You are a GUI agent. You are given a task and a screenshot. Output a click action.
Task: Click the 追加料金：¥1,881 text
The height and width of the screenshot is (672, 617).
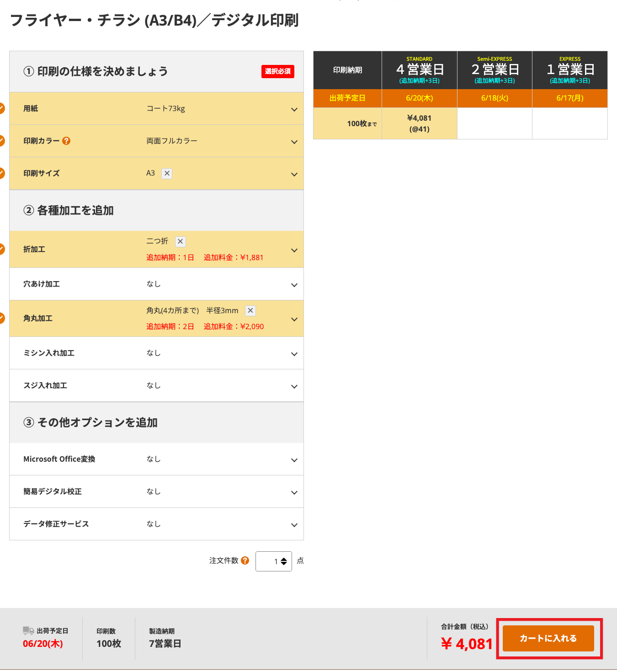click(x=234, y=257)
